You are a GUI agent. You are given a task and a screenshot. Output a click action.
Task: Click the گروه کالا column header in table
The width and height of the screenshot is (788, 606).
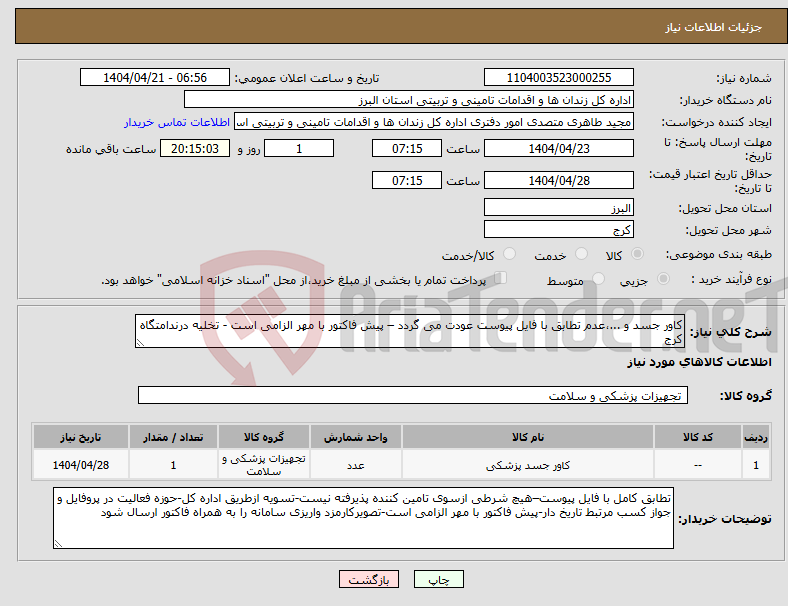click(x=264, y=437)
